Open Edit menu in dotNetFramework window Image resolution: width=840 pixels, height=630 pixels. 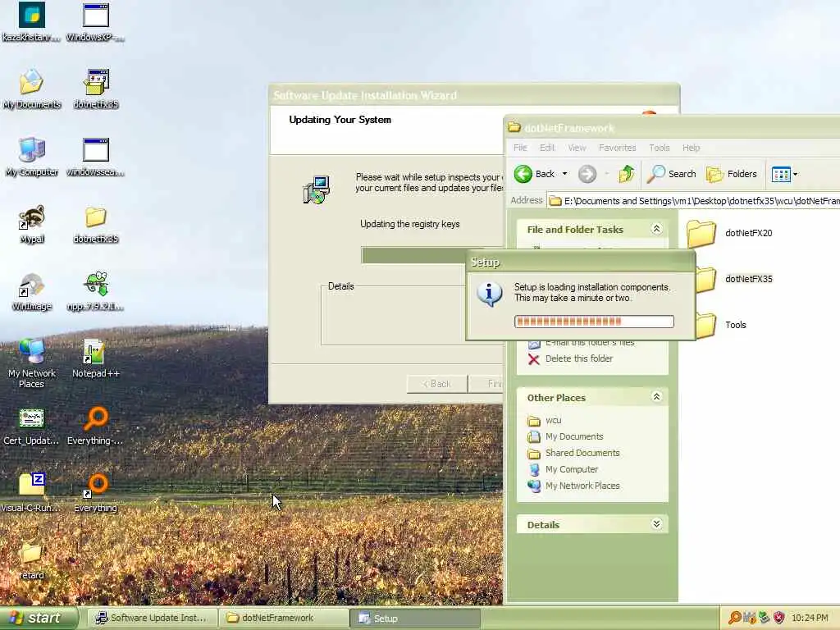[x=547, y=148]
